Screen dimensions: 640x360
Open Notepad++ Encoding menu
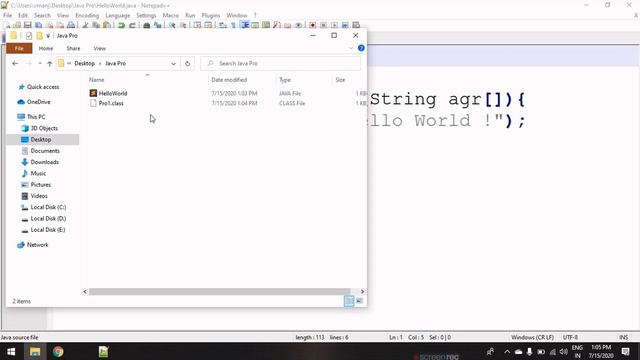coord(87,16)
